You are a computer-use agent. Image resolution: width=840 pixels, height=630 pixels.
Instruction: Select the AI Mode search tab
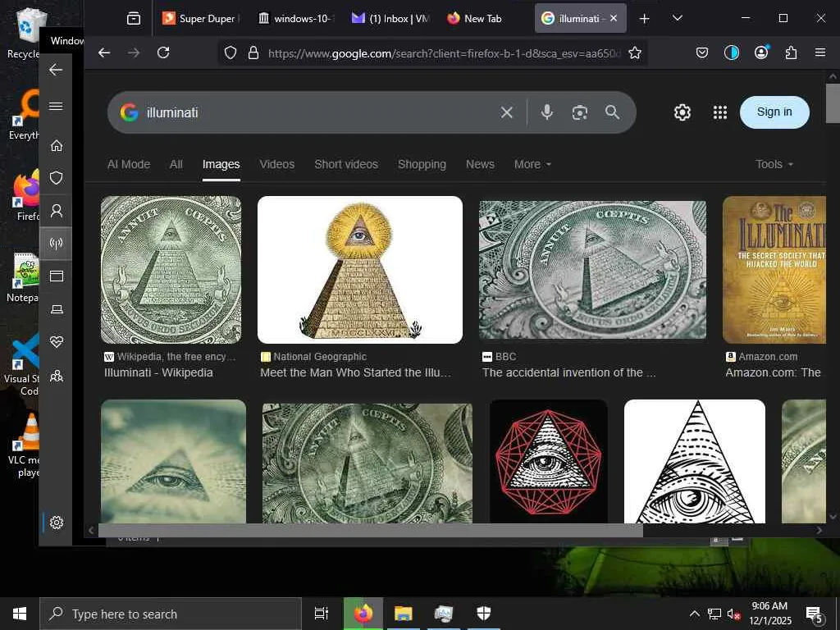[x=129, y=164]
